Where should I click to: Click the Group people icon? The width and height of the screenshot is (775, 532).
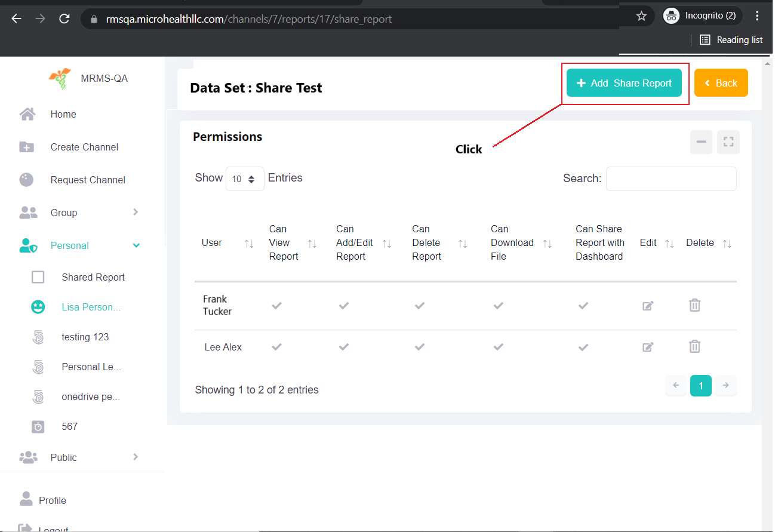[x=28, y=213]
